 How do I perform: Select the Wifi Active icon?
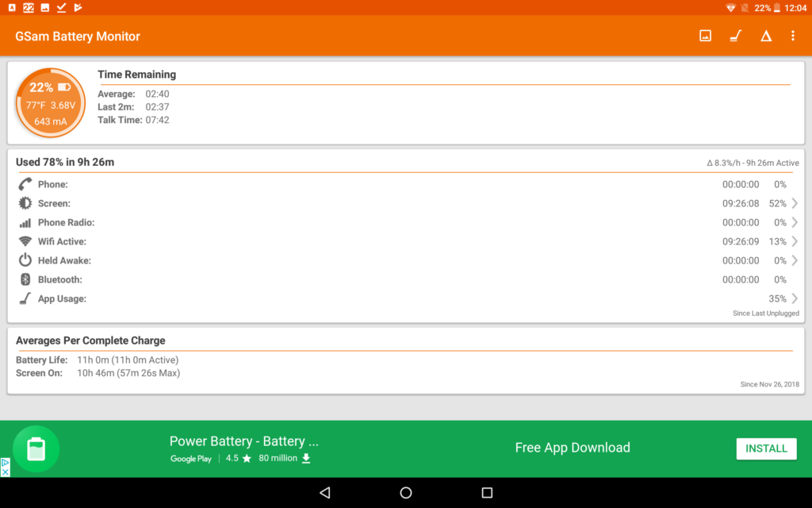click(x=24, y=241)
